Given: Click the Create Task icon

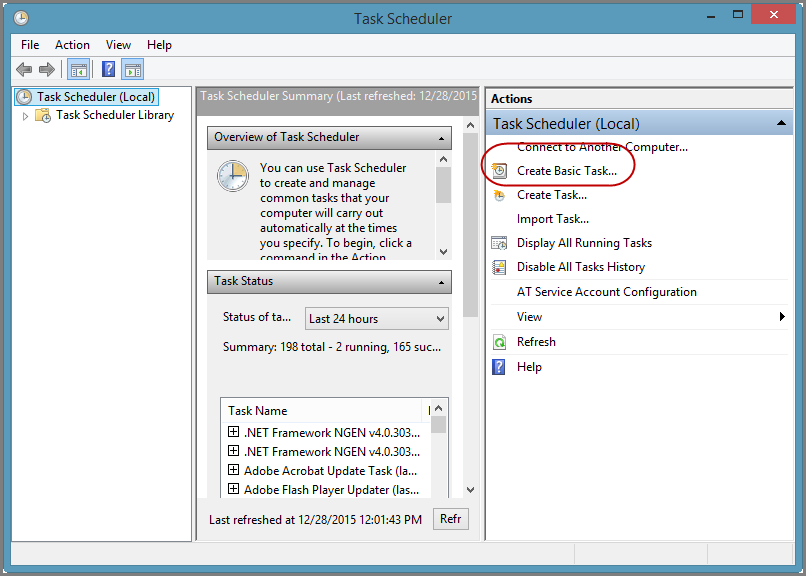Looking at the screenshot, I should point(499,195).
